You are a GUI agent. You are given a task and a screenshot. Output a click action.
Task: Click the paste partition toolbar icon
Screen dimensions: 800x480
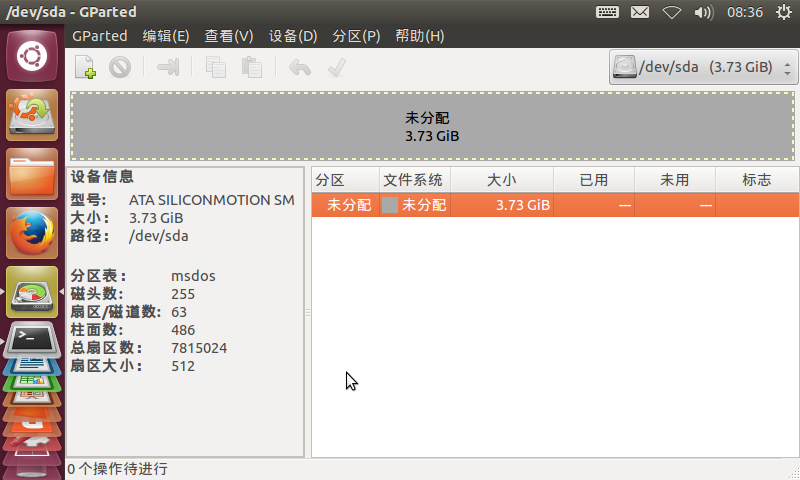(252, 67)
